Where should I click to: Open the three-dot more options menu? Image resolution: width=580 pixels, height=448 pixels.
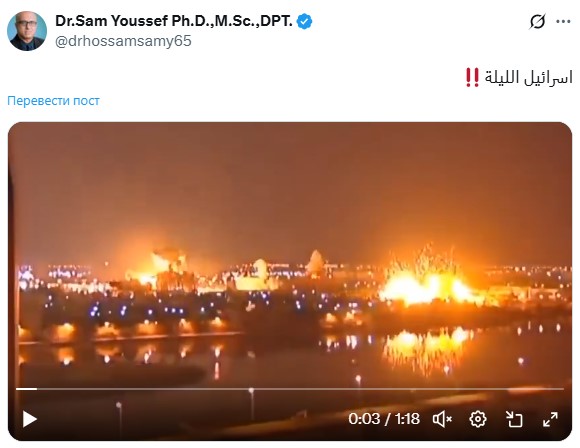[563, 21]
